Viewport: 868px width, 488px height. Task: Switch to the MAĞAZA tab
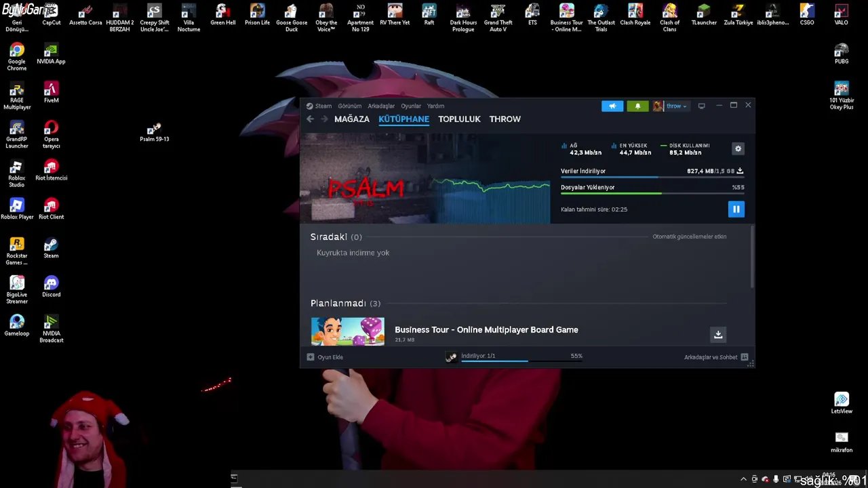(352, 119)
